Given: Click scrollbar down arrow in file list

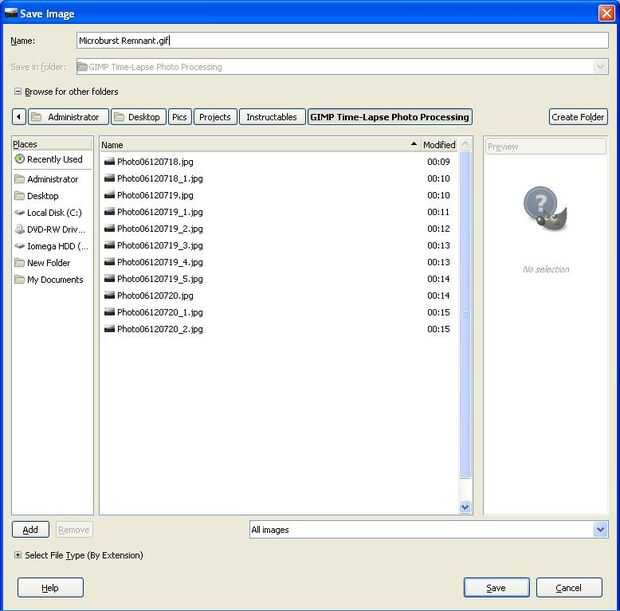Looking at the screenshot, I should click(465, 507).
